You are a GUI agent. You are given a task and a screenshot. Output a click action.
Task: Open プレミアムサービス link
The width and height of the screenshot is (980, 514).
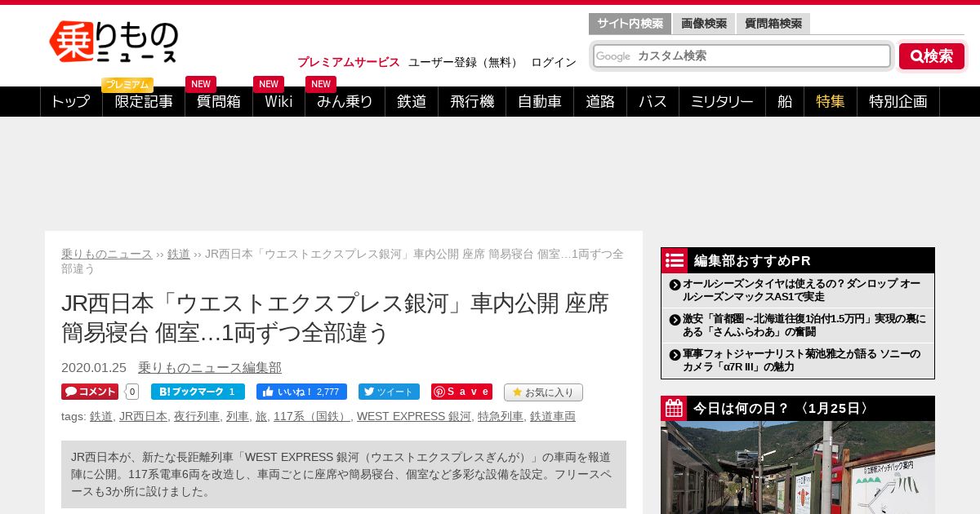click(x=349, y=62)
